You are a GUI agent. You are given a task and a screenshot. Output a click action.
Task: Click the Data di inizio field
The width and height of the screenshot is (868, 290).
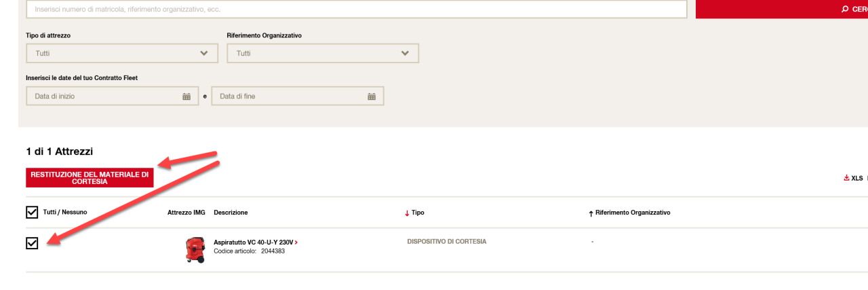[x=112, y=96]
